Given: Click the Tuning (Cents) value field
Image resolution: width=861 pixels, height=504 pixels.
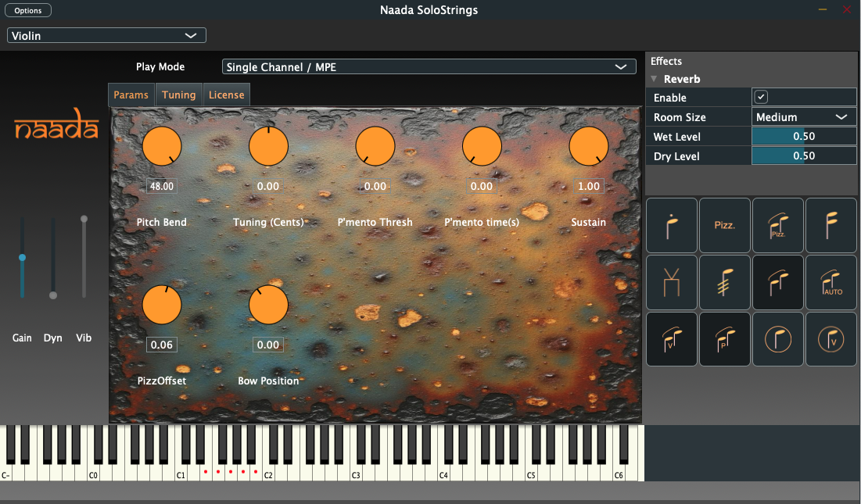Looking at the screenshot, I should point(268,186).
